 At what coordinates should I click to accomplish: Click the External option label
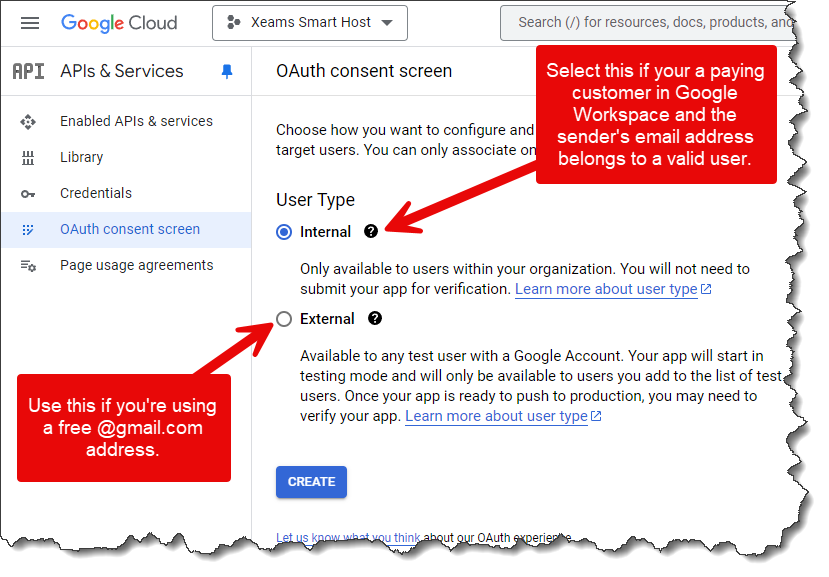[x=327, y=319]
